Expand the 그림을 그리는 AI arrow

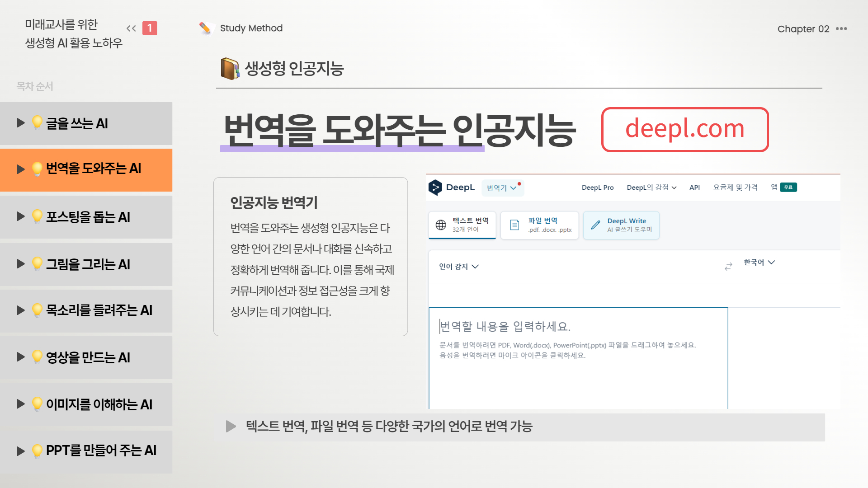tap(20, 264)
